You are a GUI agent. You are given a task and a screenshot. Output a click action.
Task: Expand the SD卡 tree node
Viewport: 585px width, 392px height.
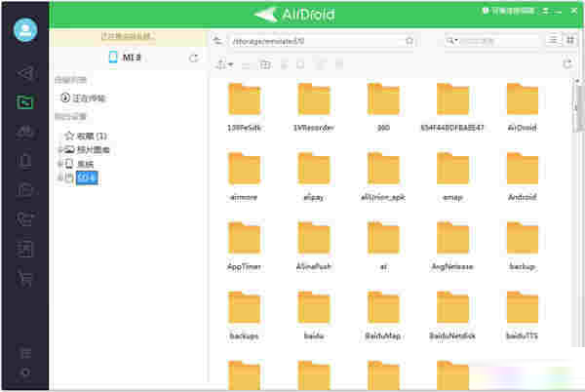pyautogui.click(x=59, y=177)
